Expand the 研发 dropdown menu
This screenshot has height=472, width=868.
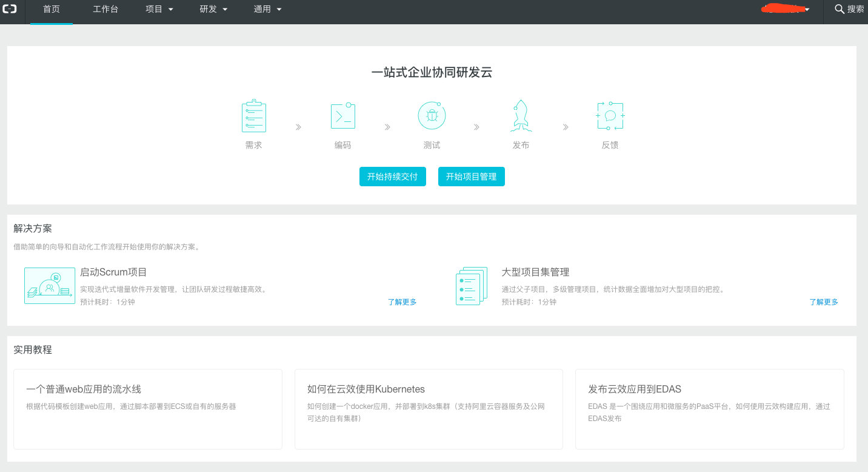(x=213, y=9)
